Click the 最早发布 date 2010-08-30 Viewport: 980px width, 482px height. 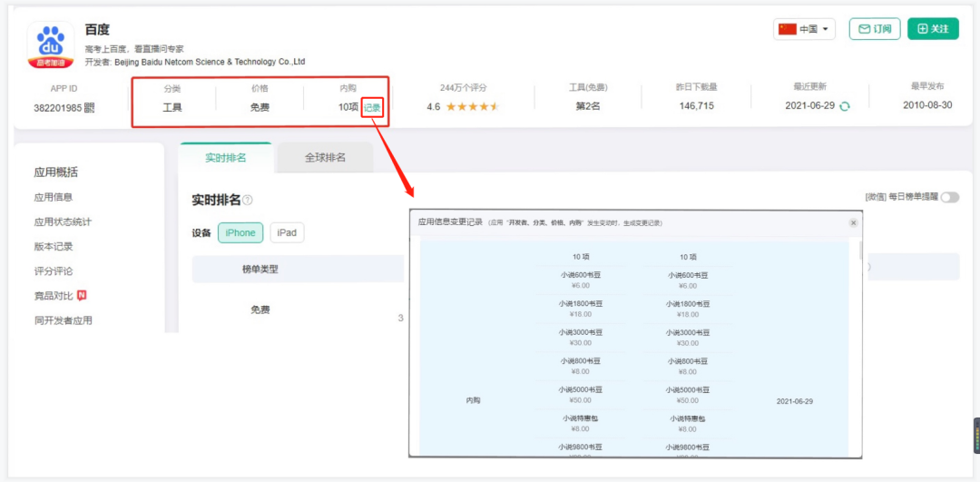click(927, 105)
